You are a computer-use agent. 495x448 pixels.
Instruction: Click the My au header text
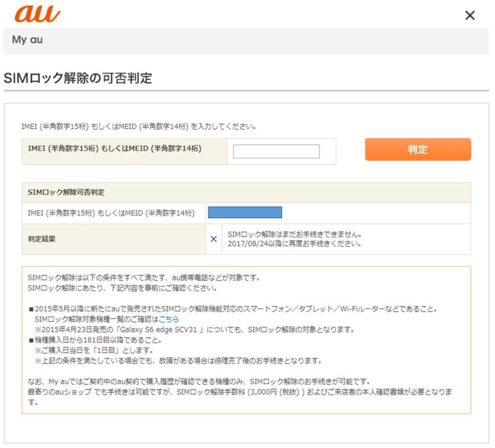coord(27,40)
